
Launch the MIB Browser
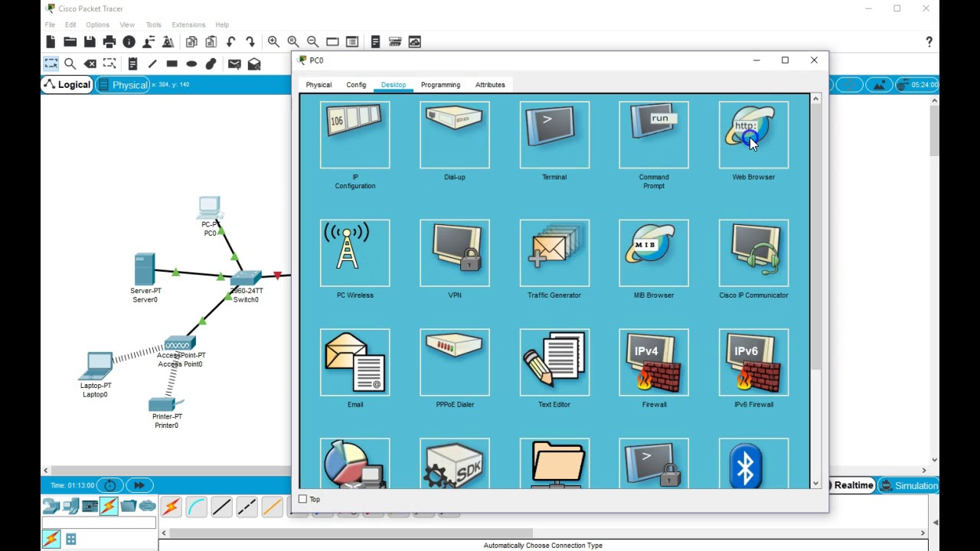653,253
